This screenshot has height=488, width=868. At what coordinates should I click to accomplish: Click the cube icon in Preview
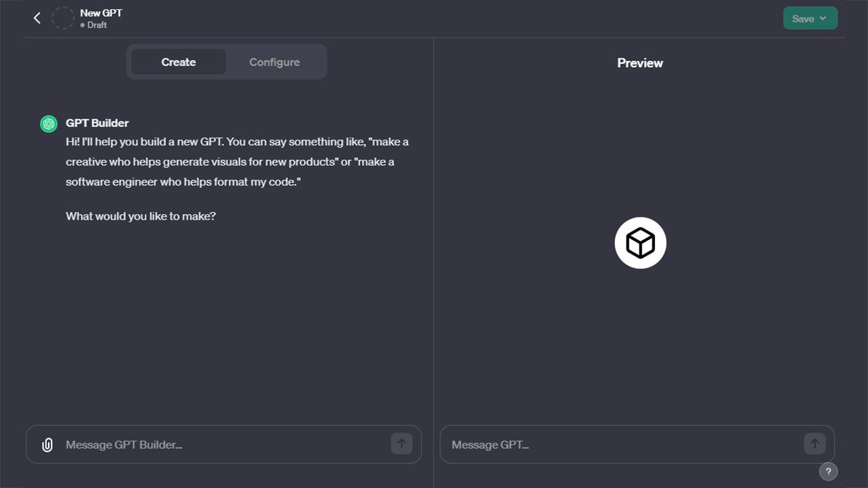pos(640,243)
